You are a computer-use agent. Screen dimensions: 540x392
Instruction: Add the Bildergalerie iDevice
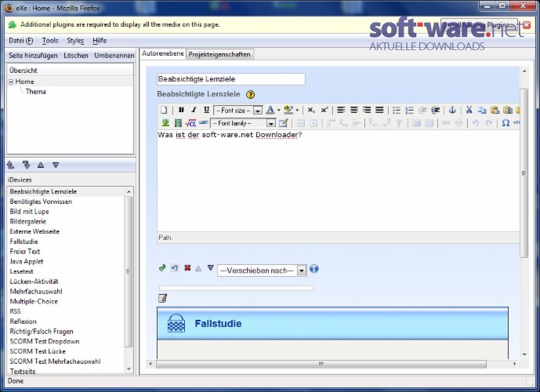(28, 222)
